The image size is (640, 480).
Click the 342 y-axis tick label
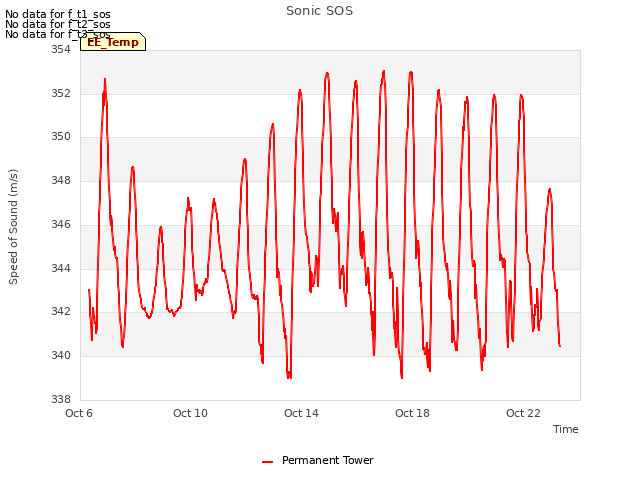click(60, 312)
